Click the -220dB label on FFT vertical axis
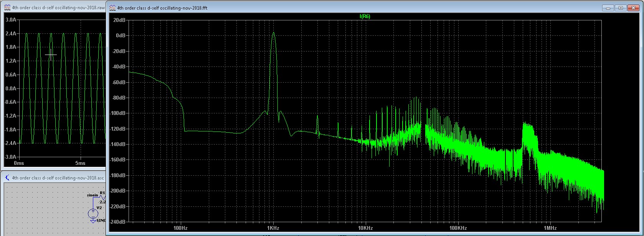644x236 pixels. pyautogui.click(x=117, y=206)
